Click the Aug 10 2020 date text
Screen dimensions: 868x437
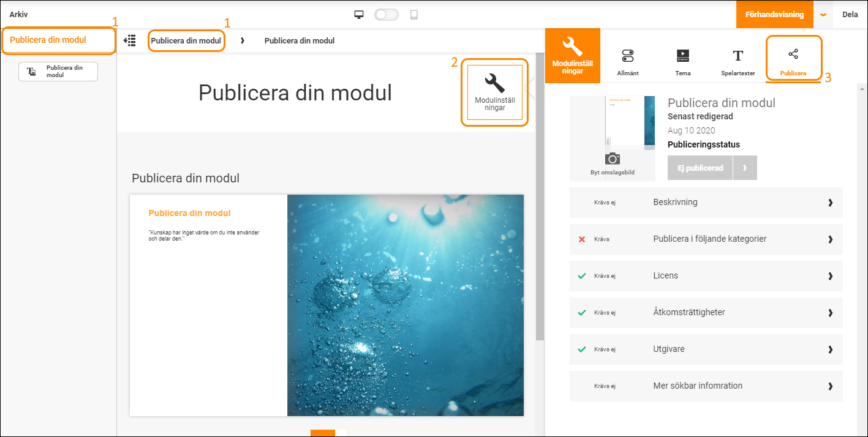tap(691, 130)
